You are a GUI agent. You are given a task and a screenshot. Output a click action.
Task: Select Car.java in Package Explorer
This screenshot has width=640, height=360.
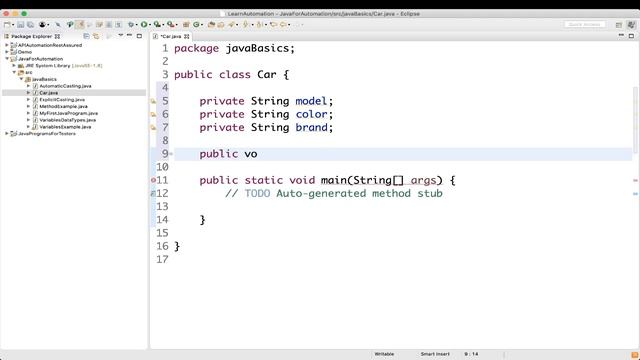[49, 93]
